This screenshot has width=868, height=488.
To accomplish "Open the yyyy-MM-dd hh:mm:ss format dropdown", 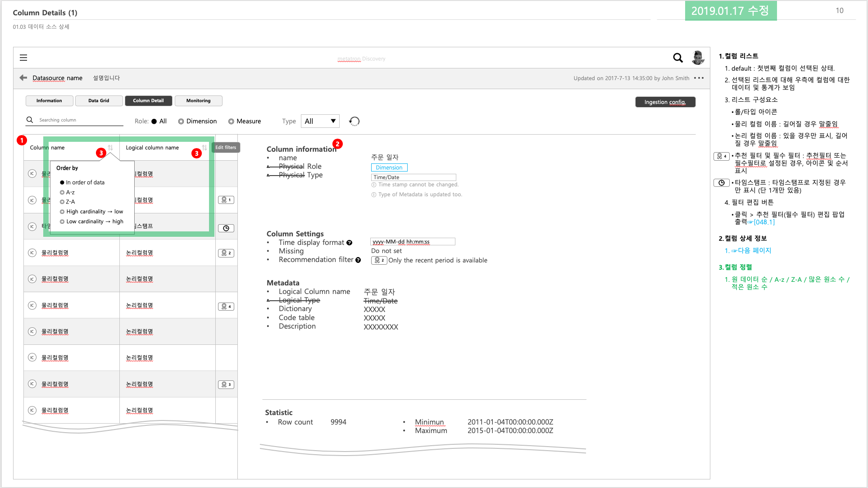I will (x=413, y=242).
